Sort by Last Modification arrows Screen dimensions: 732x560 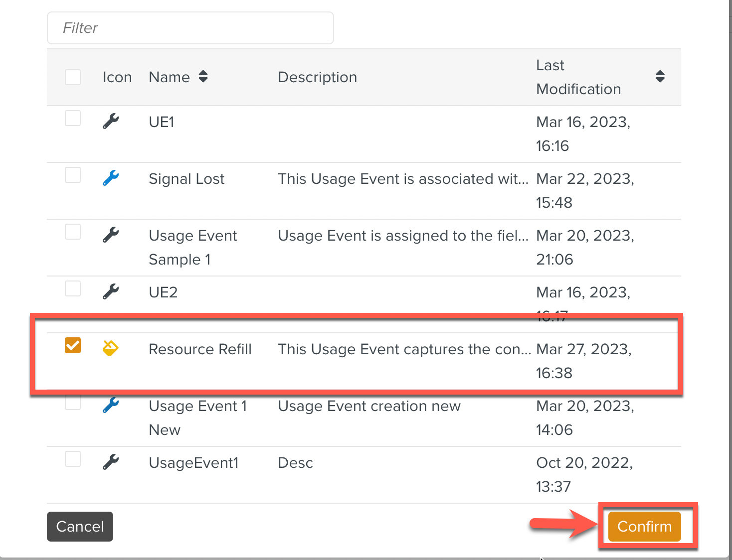(660, 77)
